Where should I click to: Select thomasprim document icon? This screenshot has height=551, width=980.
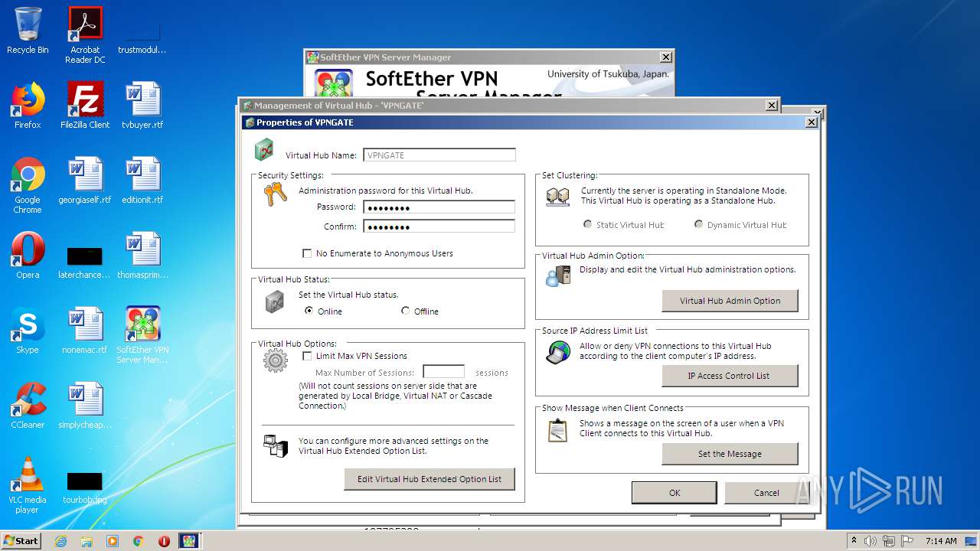pyautogui.click(x=142, y=256)
